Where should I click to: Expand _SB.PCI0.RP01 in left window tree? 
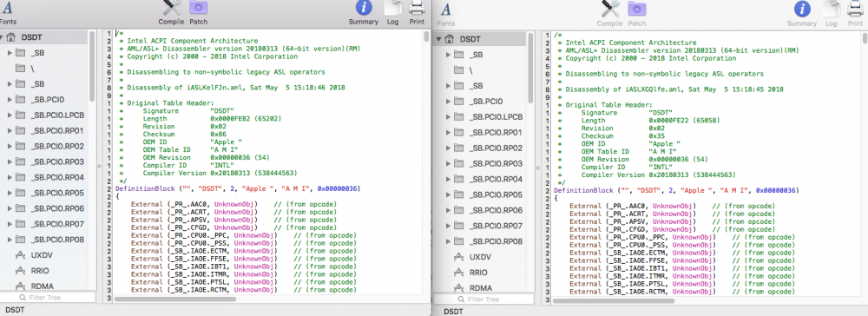10,131
